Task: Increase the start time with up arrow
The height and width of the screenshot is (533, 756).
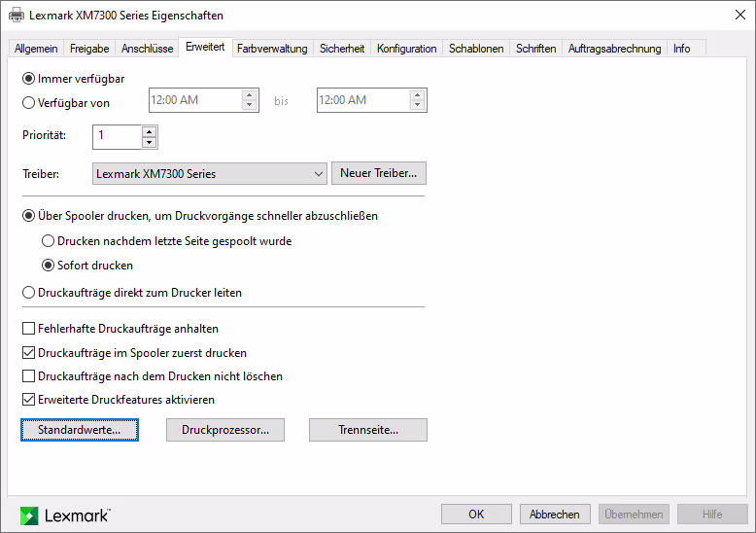Action: tap(250, 95)
